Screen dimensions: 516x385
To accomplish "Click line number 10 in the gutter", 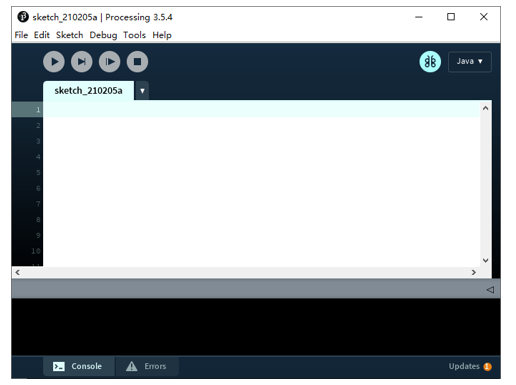I will tap(36, 251).
